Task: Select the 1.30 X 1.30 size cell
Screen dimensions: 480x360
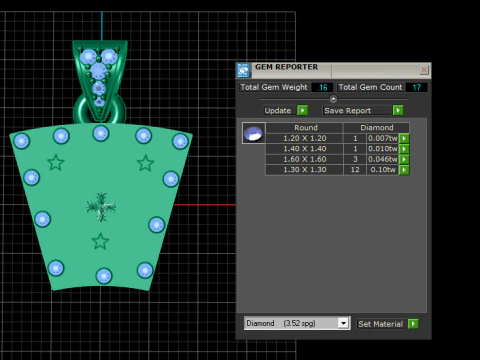Action: pyautogui.click(x=305, y=170)
